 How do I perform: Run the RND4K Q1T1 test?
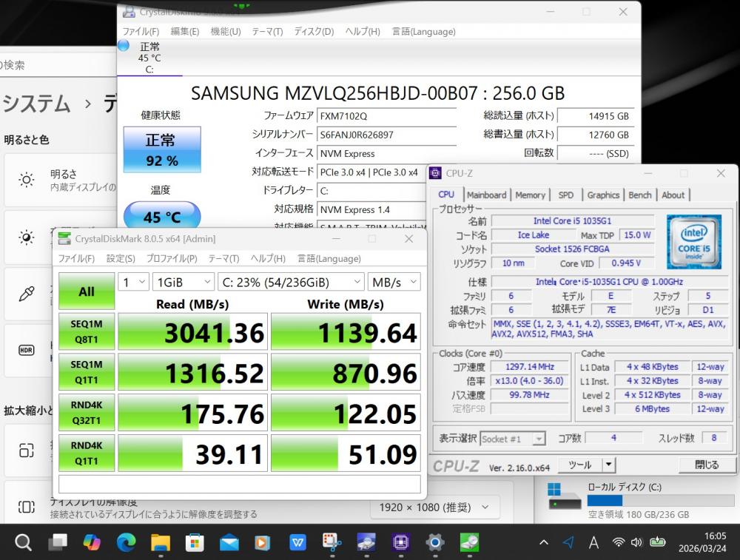point(87,453)
